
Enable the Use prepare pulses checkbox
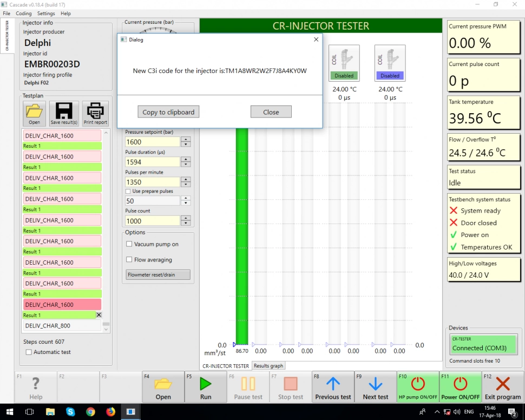pos(128,191)
